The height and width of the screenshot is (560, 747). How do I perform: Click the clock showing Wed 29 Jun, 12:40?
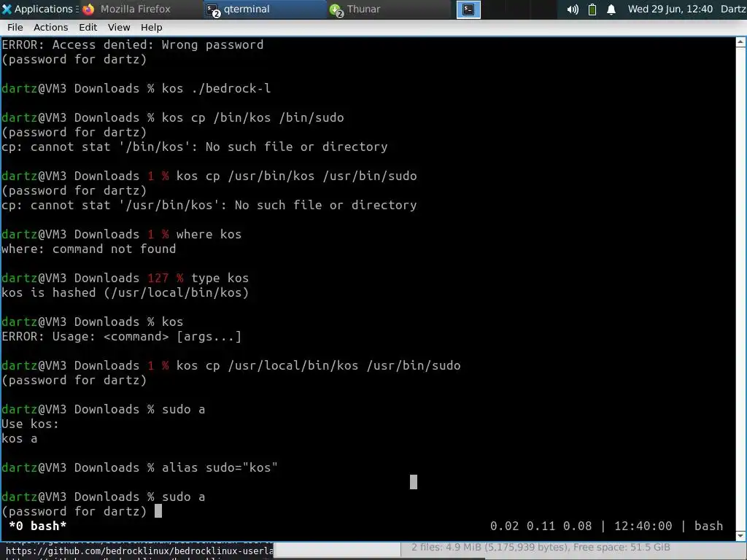coord(670,9)
